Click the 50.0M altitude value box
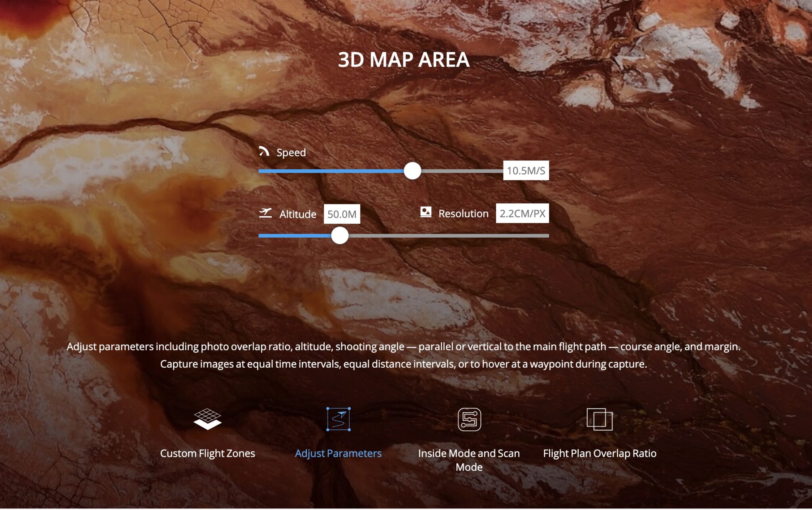812x510 pixels. coord(342,214)
